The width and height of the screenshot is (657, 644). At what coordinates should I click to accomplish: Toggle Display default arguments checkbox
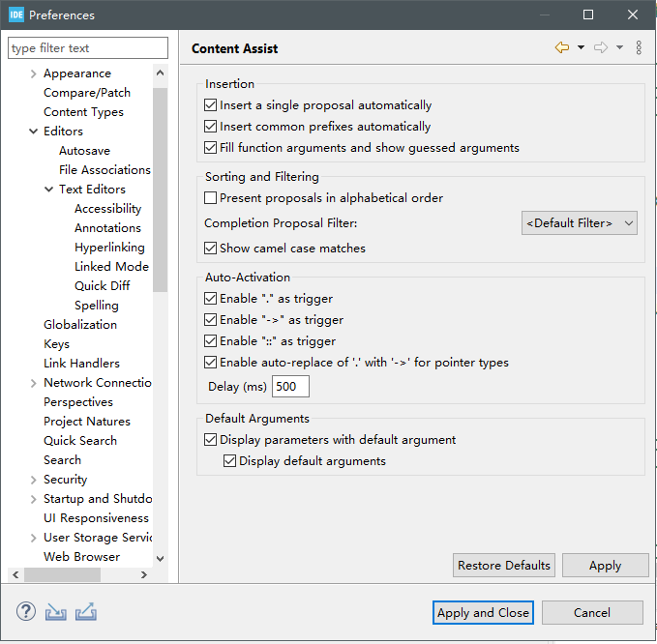229,460
